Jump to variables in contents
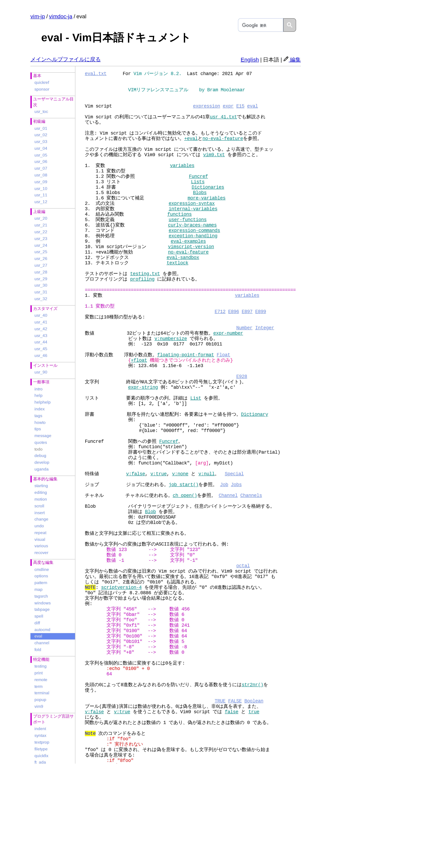434x868 pixels. 182,166
